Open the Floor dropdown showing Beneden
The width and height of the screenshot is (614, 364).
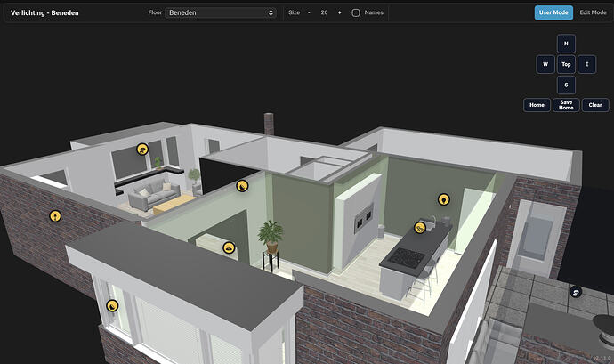221,13
